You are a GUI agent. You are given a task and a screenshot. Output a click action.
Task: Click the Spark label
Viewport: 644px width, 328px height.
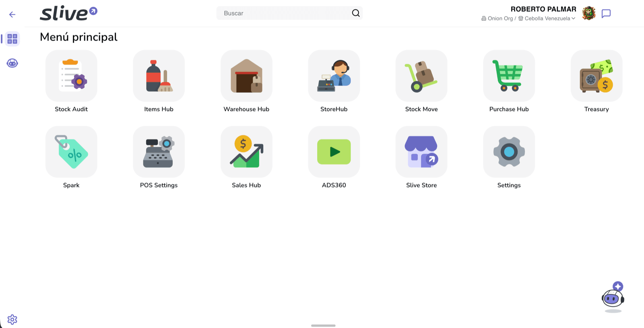pos(71,185)
